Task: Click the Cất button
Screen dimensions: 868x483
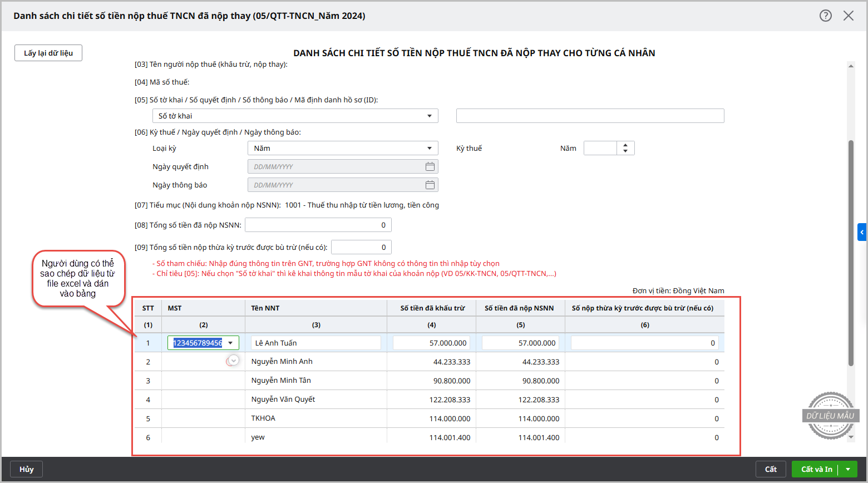Action: tap(771, 469)
